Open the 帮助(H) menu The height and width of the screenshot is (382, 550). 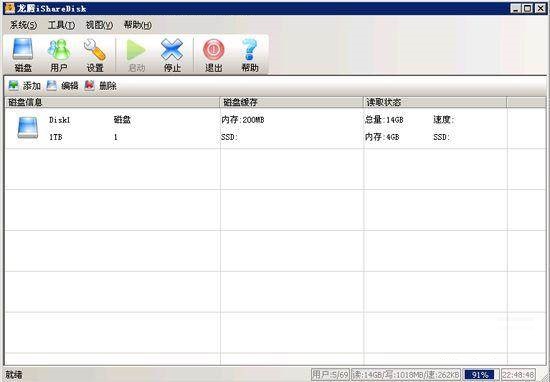coord(138,25)
